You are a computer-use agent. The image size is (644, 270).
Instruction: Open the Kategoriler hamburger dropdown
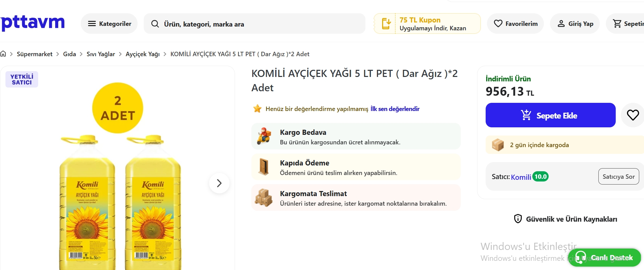[x=92, y=23]
